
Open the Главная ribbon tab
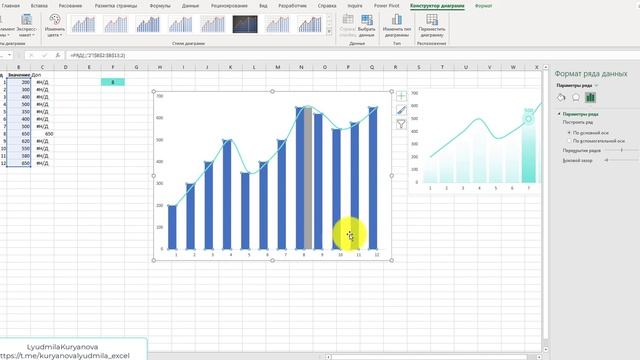point(11,6)
